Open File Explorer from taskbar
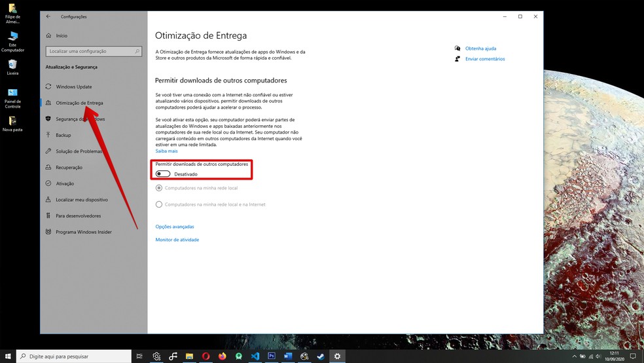Screen dimensions: 644x363 pos(189,356)
